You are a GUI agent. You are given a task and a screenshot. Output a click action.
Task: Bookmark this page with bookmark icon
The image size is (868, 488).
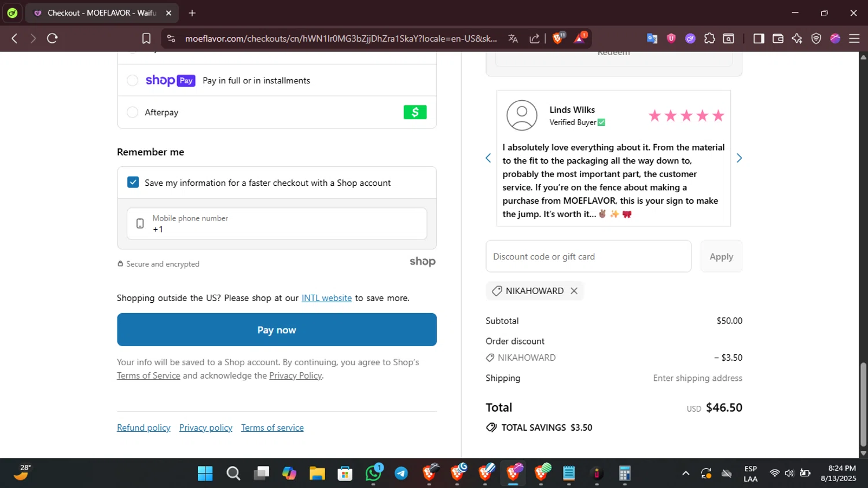click(146, 38)
